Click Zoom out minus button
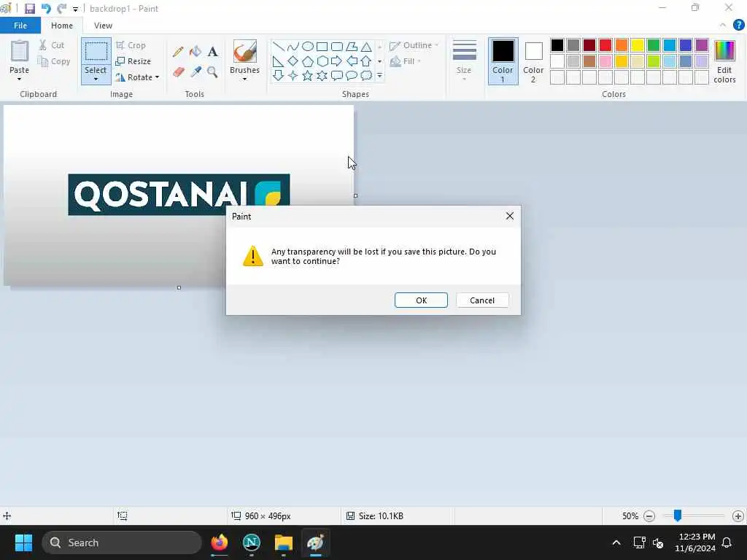The image size is (747, 560). pyautogui.click(x=649, y=516)
